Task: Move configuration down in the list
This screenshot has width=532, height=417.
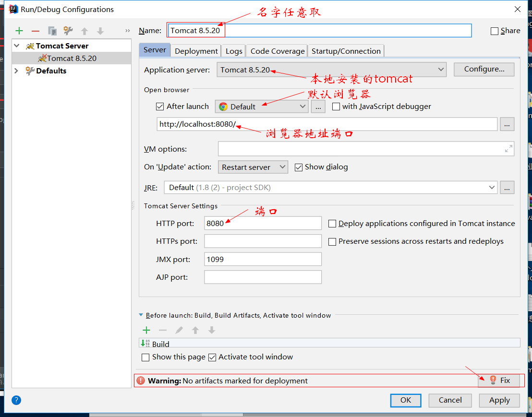Action: tap(100, 31)
